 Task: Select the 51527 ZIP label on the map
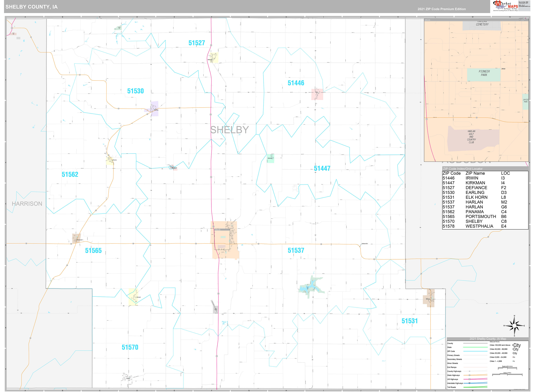pyautogui.click(x=197, y=43)
